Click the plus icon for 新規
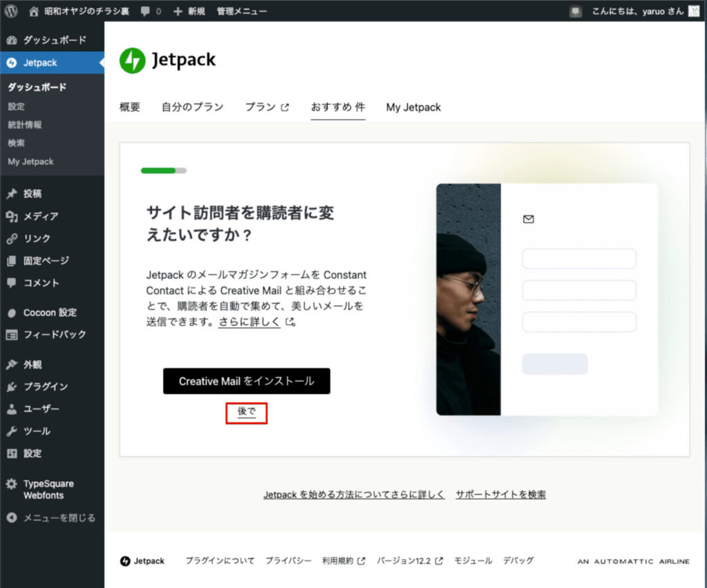Image resolution: width=707 pixels, height=588 pixels. click(177, 11)
